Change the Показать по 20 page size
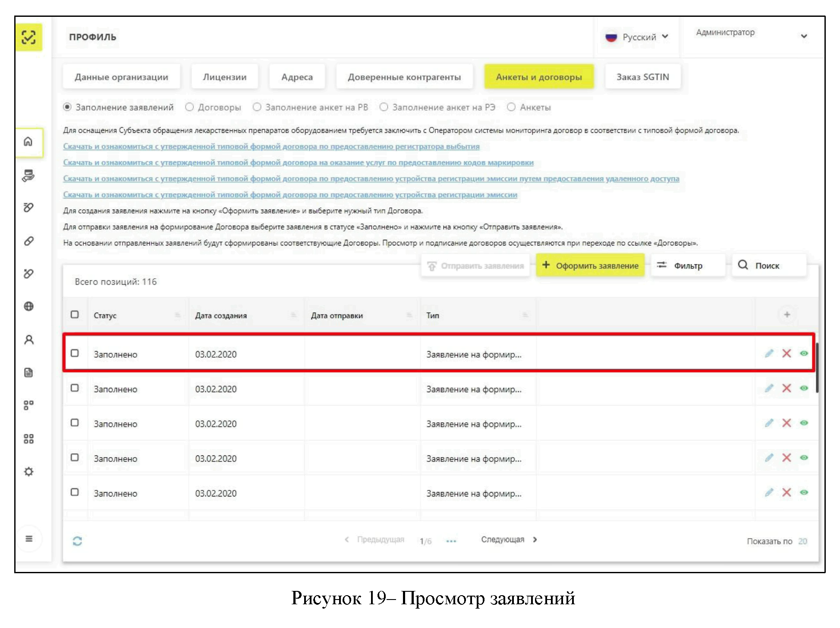The image size is (840, 628). pyautogui.click(x=802, y=541)
